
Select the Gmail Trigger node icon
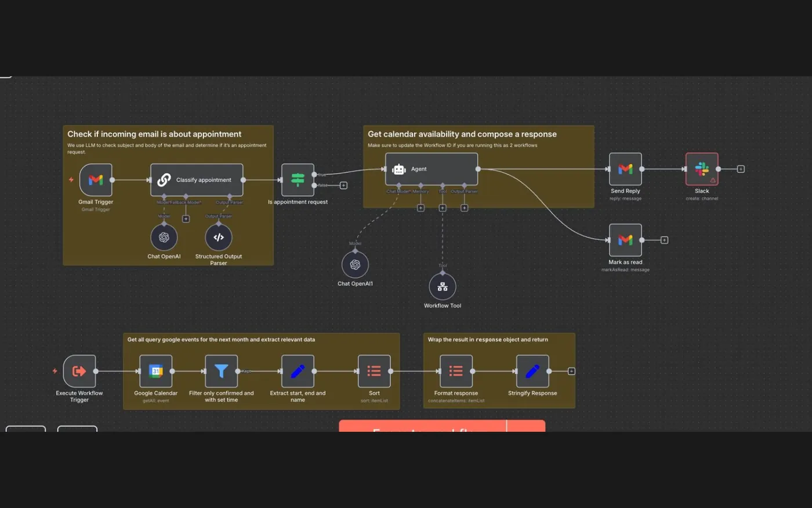pyautogui.click(x=96, y=180)
